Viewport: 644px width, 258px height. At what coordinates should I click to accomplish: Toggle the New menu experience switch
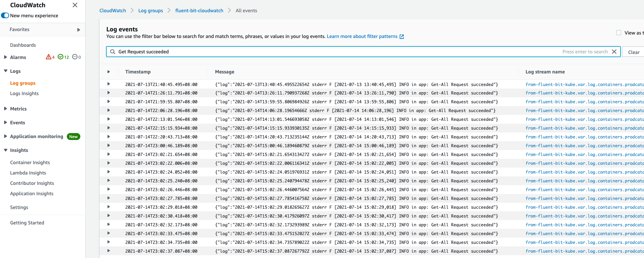(x=5, y=15)
